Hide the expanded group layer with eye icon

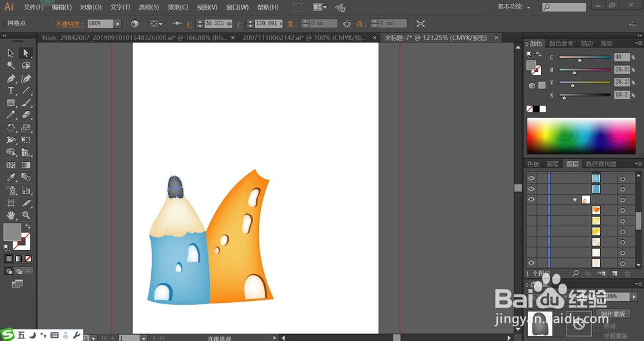point(531,199)
